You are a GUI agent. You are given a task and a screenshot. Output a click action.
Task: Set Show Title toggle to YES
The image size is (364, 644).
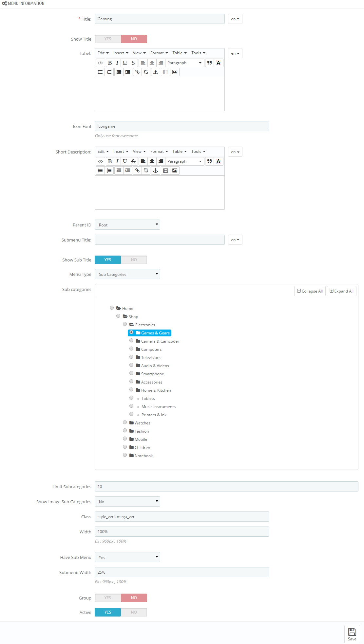point(108,39)
